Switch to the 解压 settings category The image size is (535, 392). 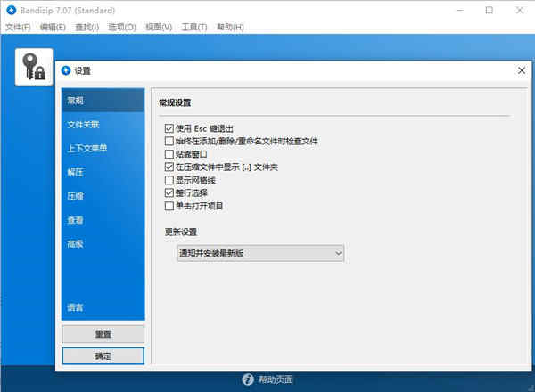tap(103, 172)
